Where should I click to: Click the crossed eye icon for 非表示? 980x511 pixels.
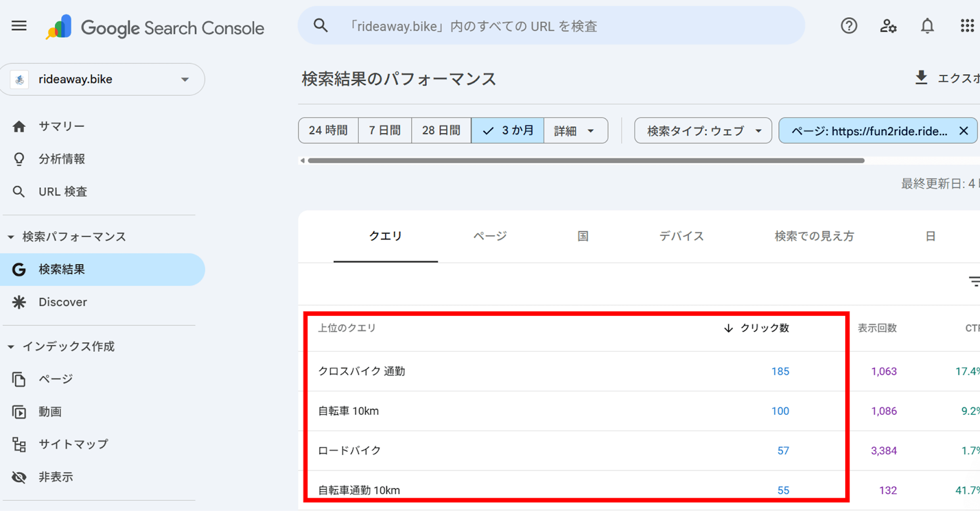point(19,477)
